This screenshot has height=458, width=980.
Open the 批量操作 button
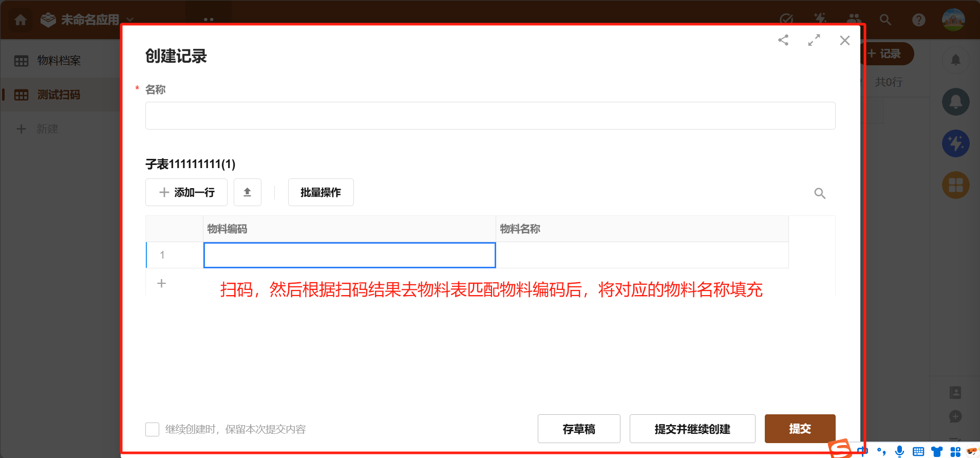321,192
